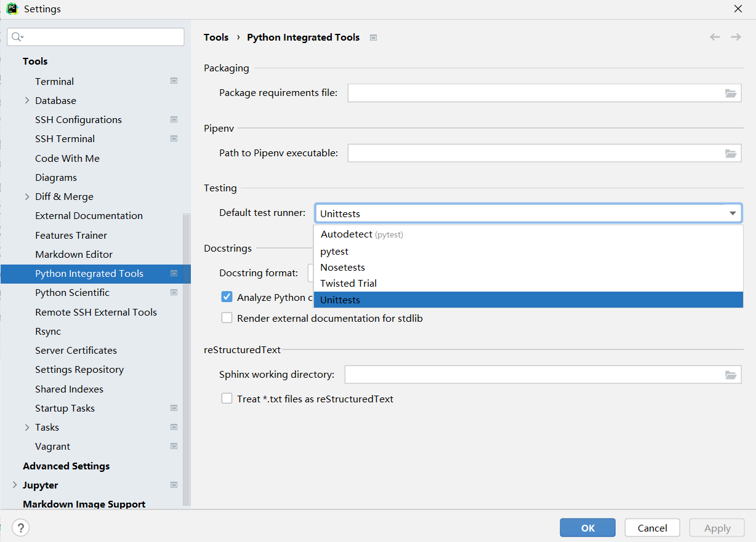The width and height of the screenshot is (756, 542).
Task: Expand the Database tree node
Action: coord(27,100)
